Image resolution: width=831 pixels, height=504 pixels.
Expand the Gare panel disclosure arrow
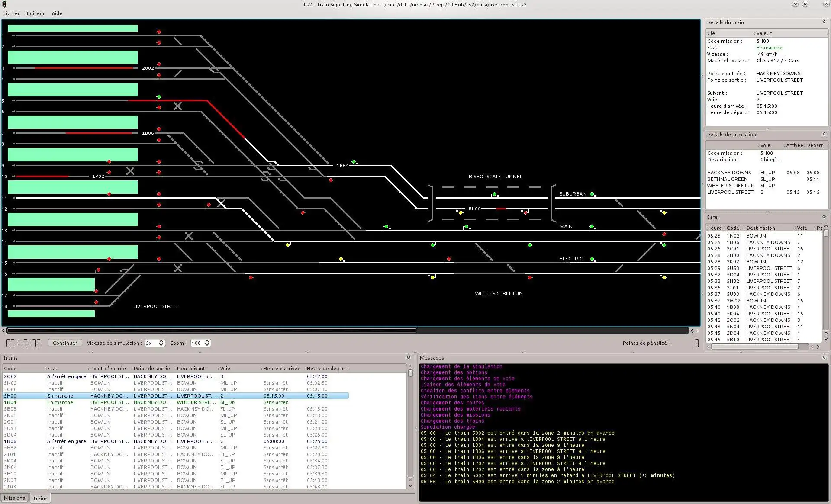tap(821, 217)
